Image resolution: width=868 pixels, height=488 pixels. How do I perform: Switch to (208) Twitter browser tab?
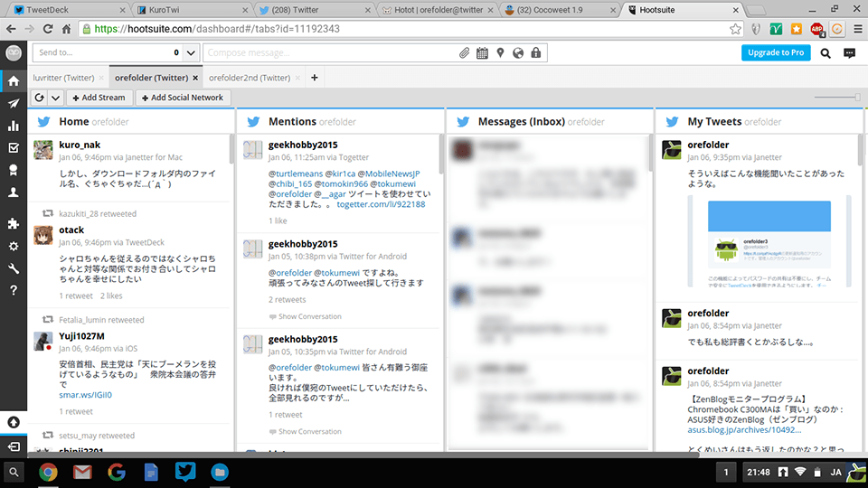(x=314, y=10)
